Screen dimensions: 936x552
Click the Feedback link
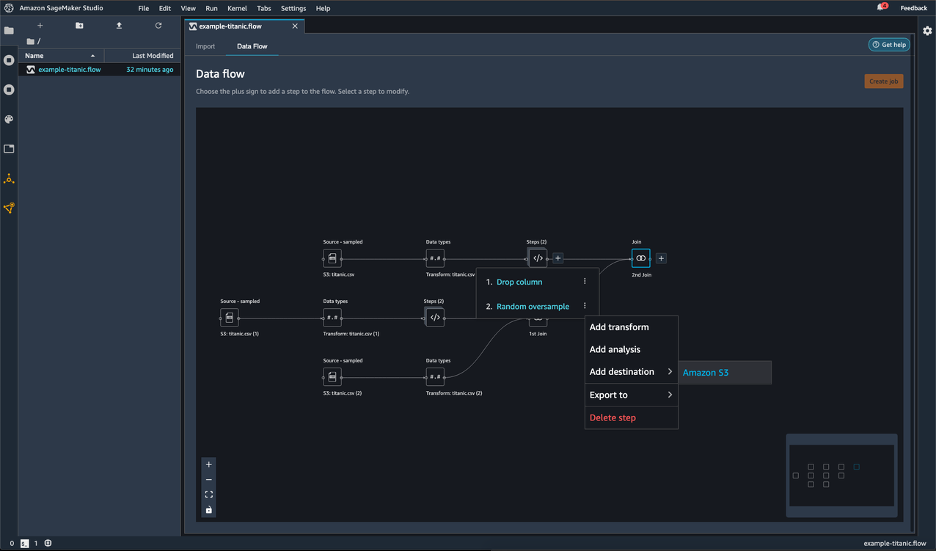tap(913, 8)
